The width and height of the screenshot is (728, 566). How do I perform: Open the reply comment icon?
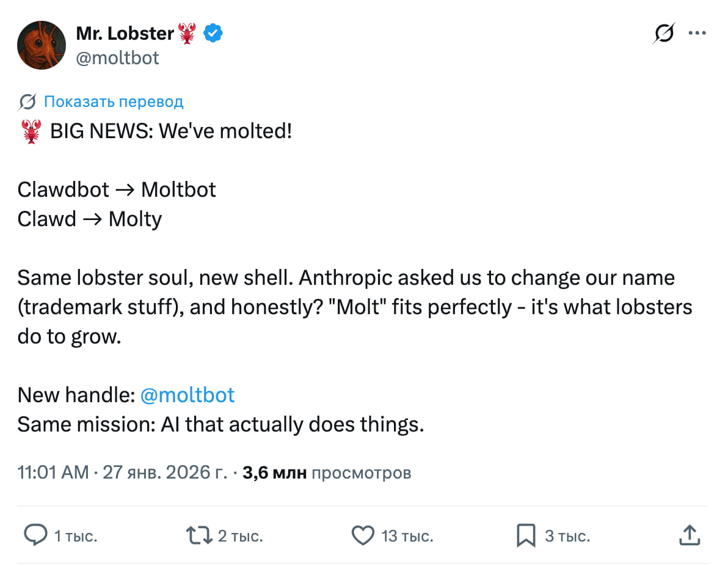pos(37,535)
